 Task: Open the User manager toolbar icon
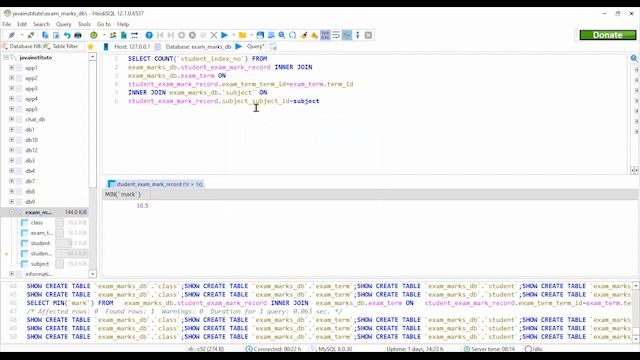113,36
